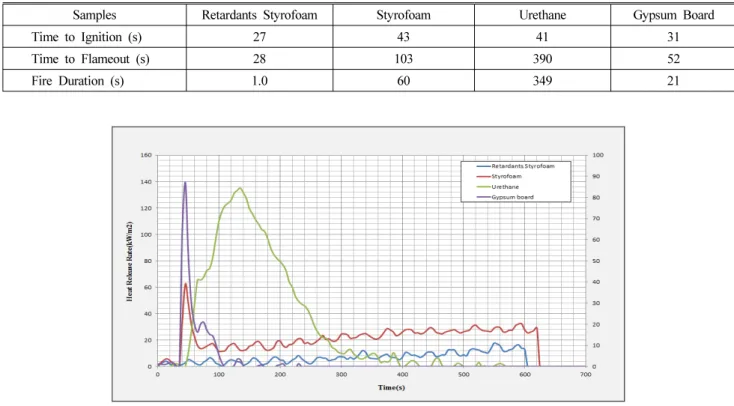Select the 140 tick on left axis
This screenshot has height=406, width=734.
point(146,182)
